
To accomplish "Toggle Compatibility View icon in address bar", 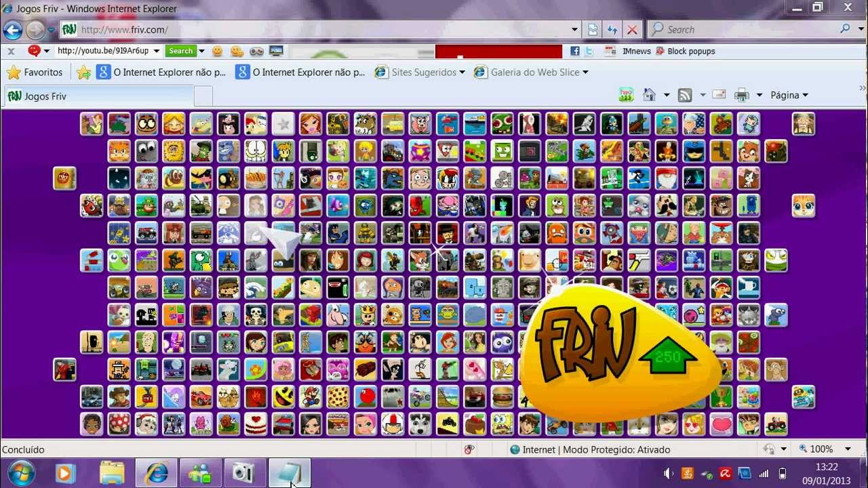I will tap(593, 30).
